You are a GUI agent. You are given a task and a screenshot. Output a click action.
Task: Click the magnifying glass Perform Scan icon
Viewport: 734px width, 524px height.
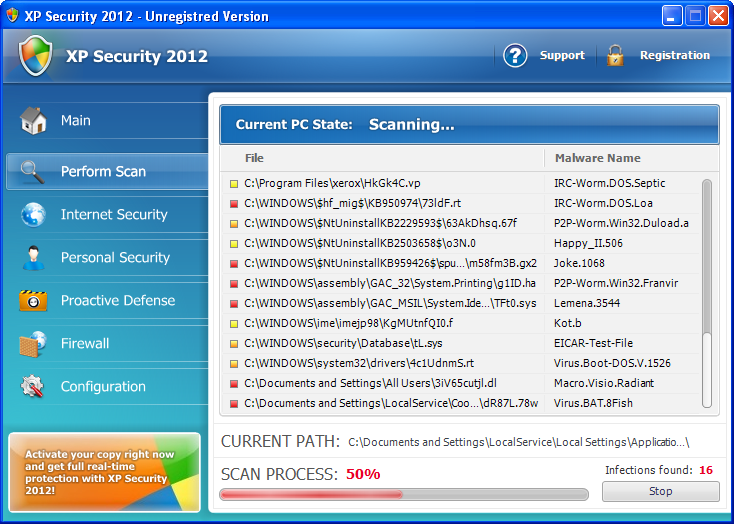coord(33,171)
